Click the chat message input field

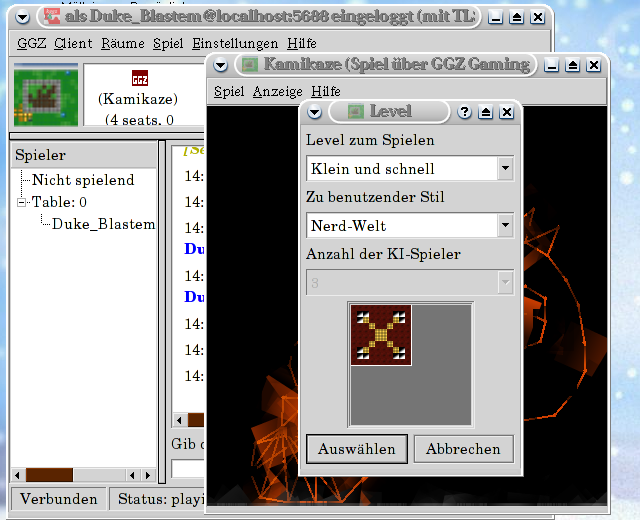coord(188,468)
